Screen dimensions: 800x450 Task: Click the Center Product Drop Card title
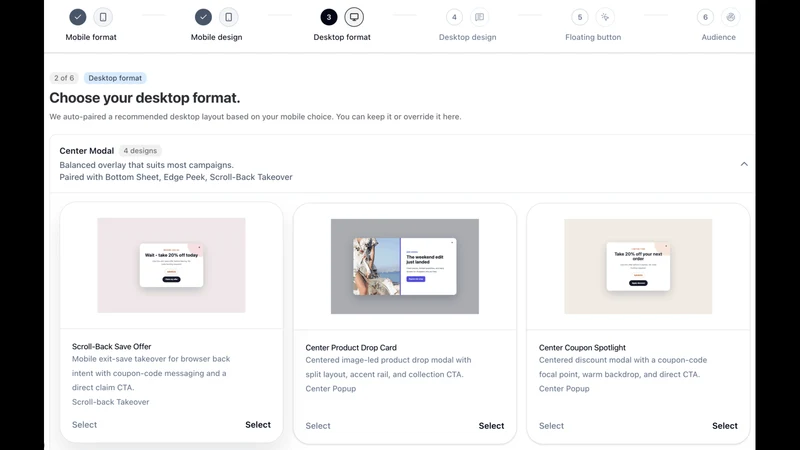pos(351,347)
